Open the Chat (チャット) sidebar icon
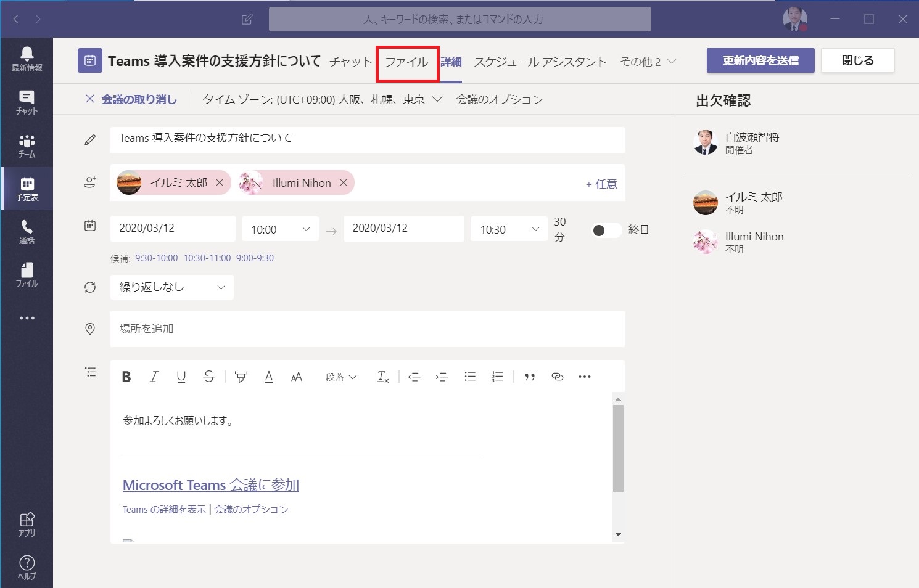919x588 pixels. 27,102
